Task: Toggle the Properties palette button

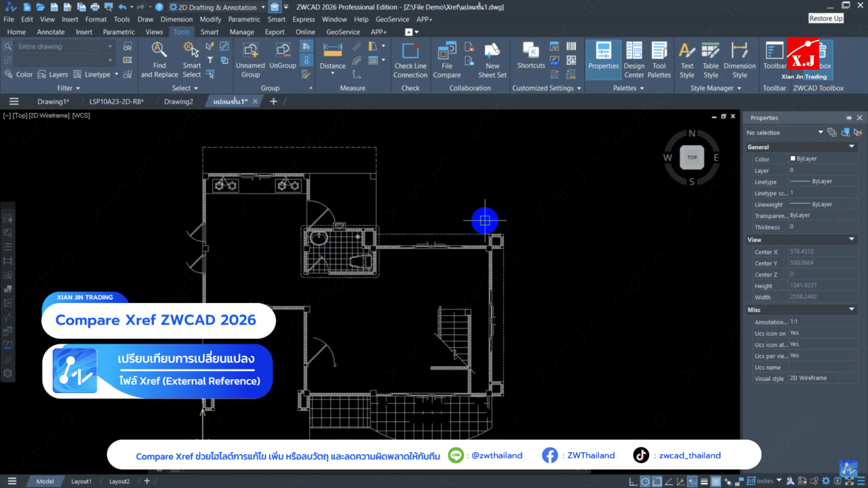Action: [603, 60]
